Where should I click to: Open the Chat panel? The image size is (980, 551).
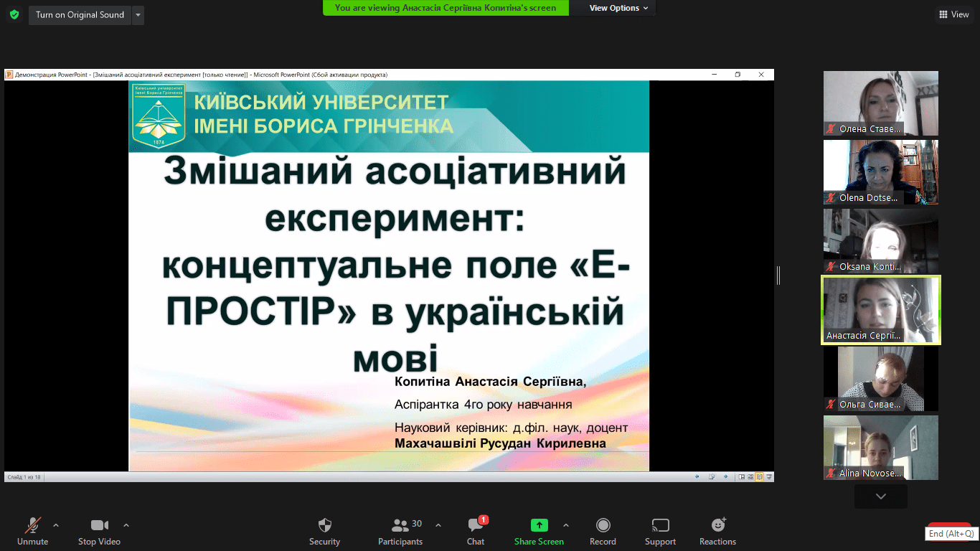click(x=475, y=531)
